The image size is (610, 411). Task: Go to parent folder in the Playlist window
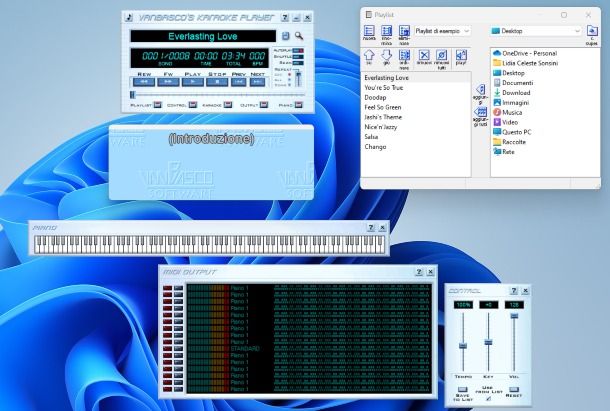[x=592, y=35]
